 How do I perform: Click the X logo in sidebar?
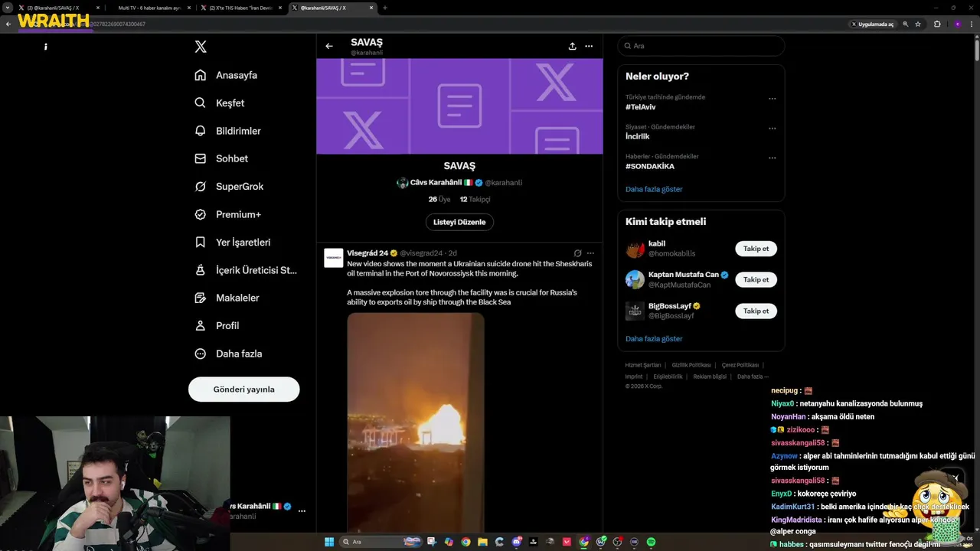pos(201,47)
